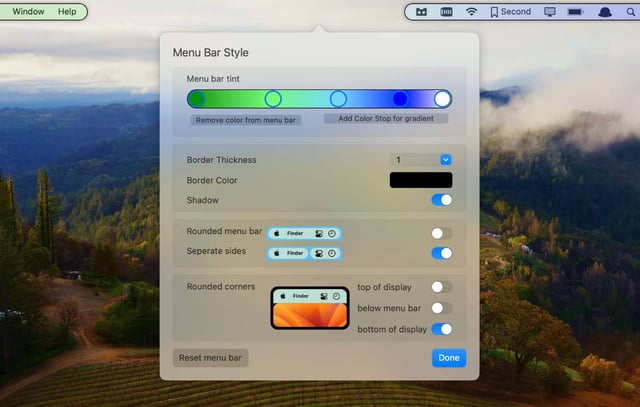The image size is (640, 407).
Task: Click the Rounded corners display preview
Action: (x=310, y=308)
